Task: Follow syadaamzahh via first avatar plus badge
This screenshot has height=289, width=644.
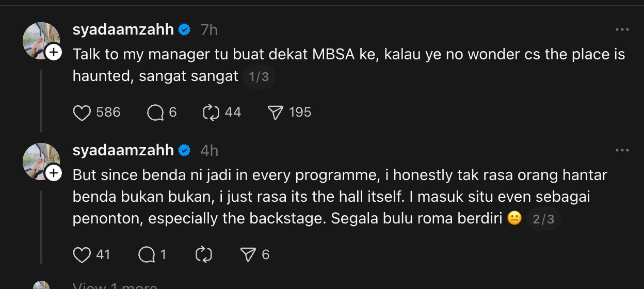Action: coord(54,52)
